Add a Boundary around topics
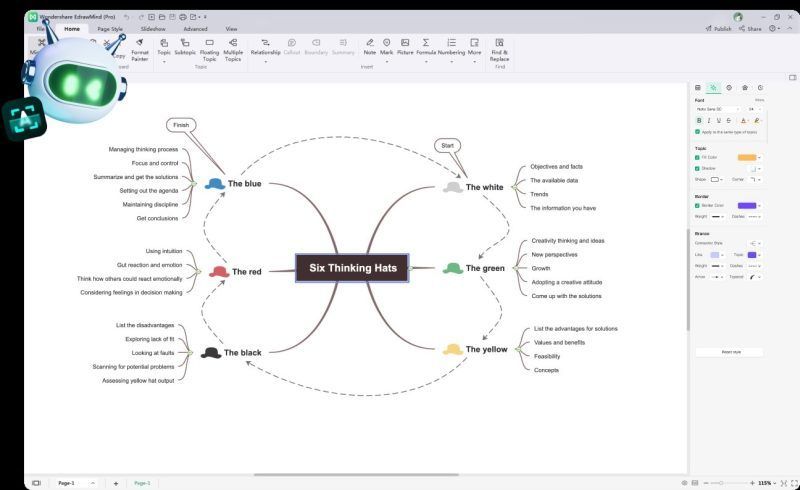This screenshot has height=490, width=800. [x=316, y=47]
